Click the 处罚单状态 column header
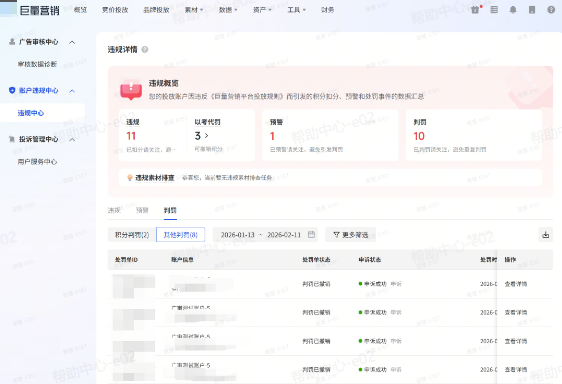 316,260
